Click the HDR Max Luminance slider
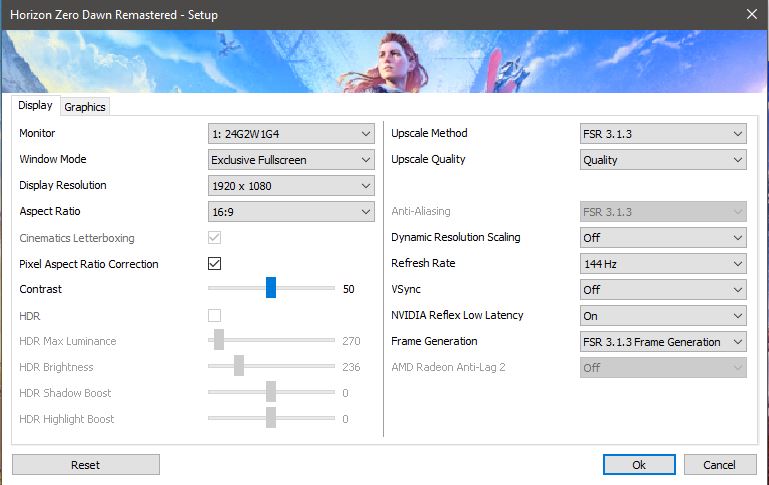769x485 pixels. pos(271,339)
